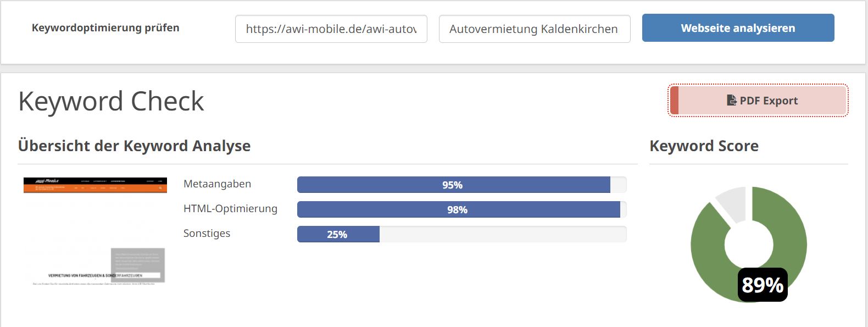Click the search magnifier icon in website preview

point(160,188)
